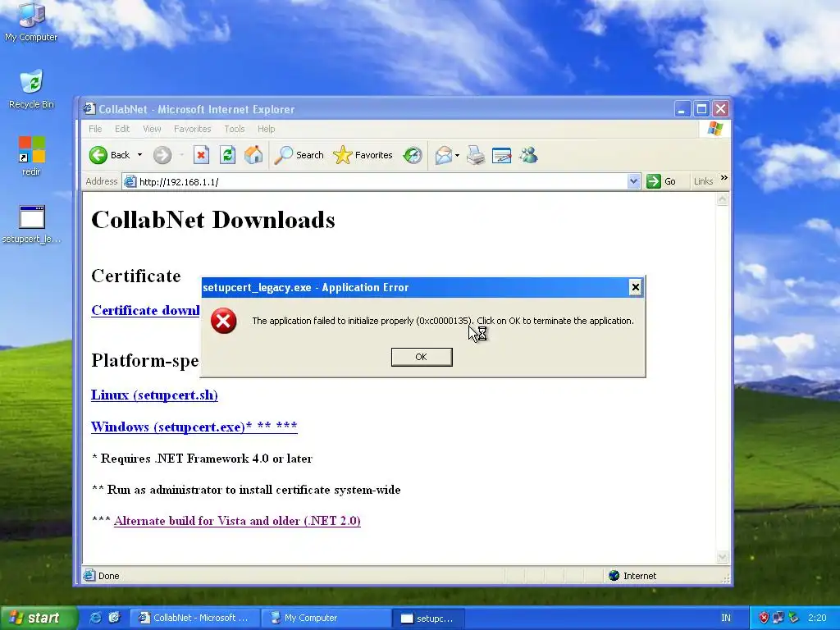Open the Search pane

coord(299,155)
